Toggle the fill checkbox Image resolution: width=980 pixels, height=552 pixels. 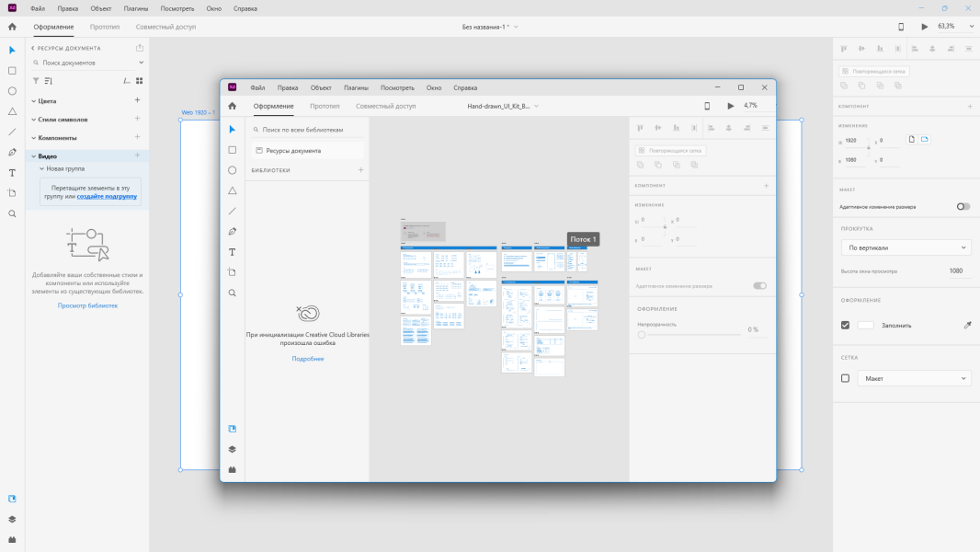tap(845, 325)
